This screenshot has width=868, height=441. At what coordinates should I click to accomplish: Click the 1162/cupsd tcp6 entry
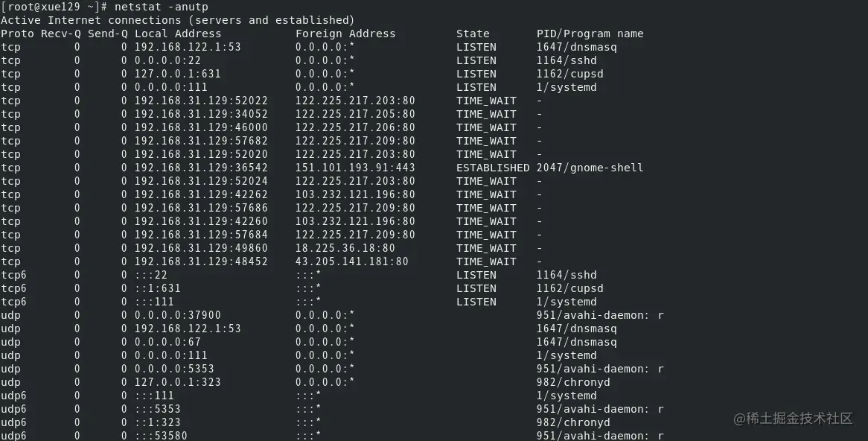[x=569, y=288]
